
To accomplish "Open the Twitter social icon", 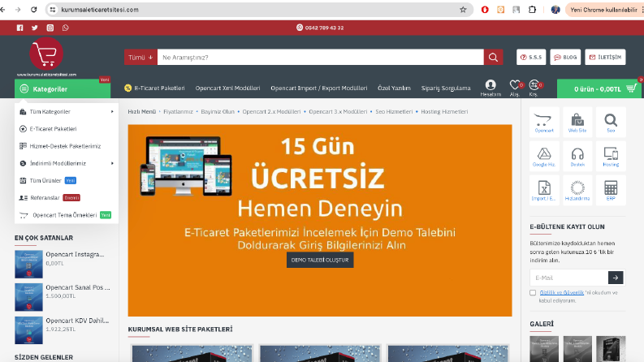I will [x=35, y=28].
